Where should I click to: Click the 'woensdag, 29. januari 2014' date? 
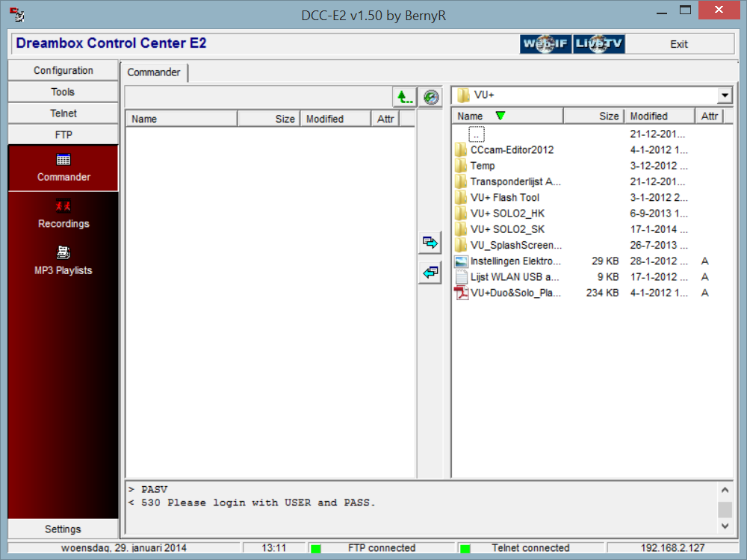(x=124, y=548)
